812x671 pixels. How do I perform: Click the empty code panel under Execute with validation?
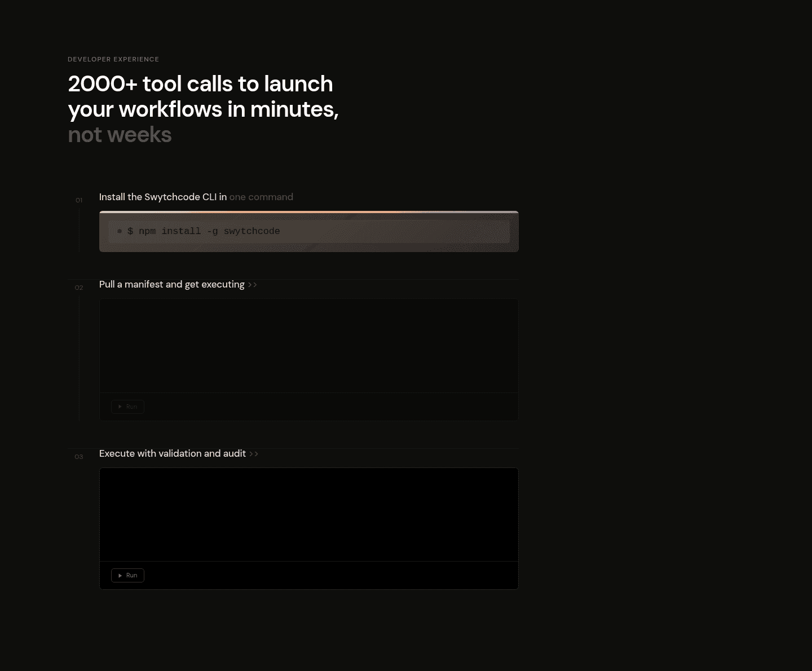(309, 514)
